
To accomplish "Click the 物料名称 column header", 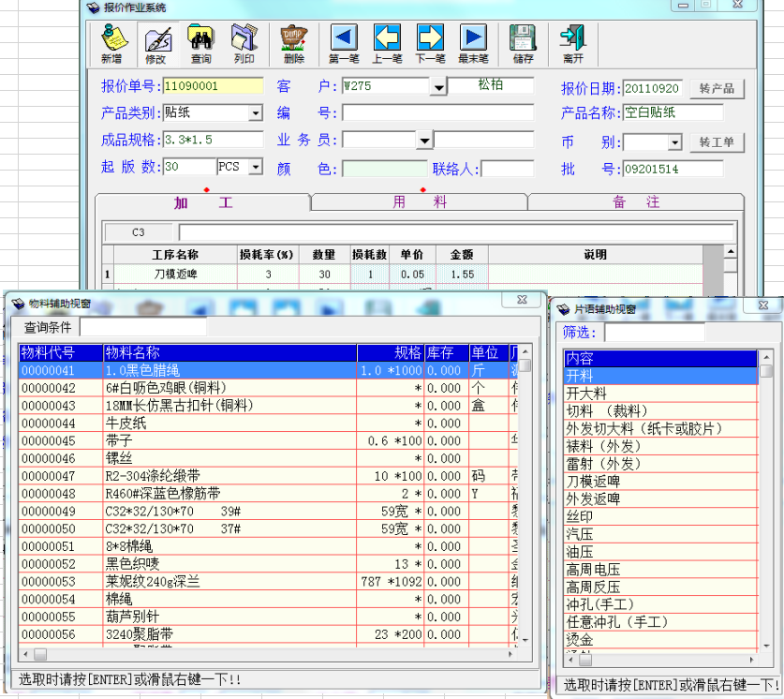I will pos(229,352).
